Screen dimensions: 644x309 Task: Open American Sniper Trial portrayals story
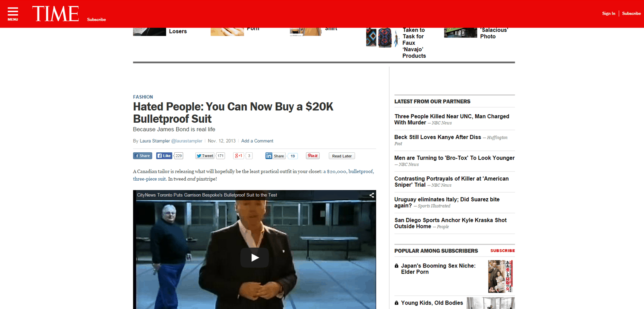[x=451, y=182]
